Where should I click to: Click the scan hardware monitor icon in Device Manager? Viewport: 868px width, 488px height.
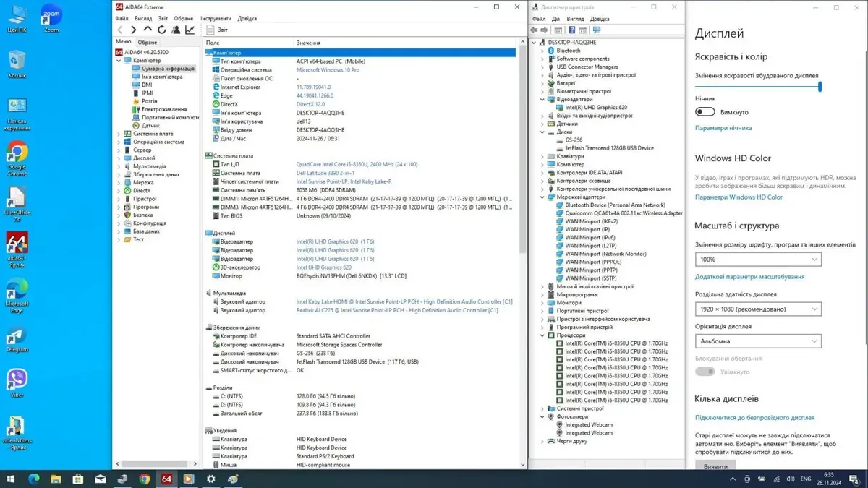point(597,30)
